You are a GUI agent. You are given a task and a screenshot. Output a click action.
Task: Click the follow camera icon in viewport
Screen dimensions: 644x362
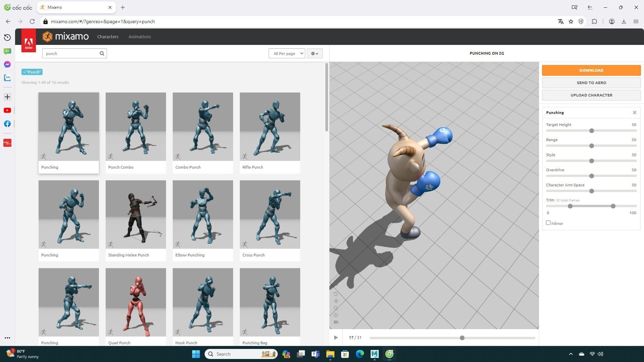click(x=336, y=322)
